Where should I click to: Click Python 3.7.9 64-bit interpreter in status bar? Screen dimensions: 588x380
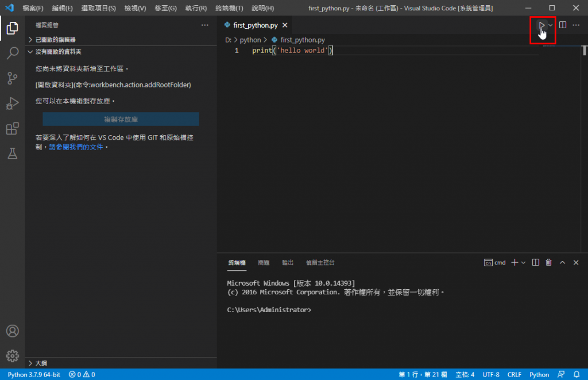tap(34, 374)
